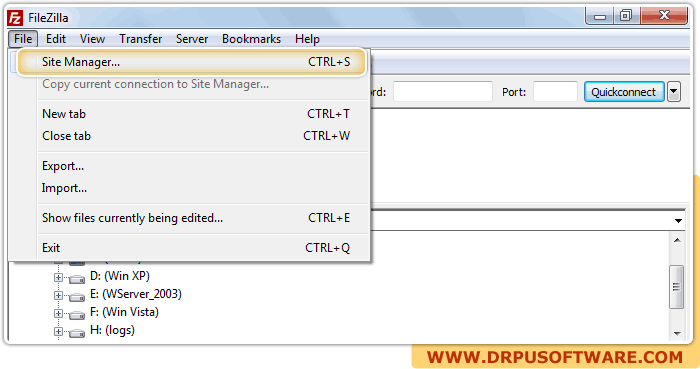The image size is (700, 369).
Task: Select E: (WServer_2003) tree label
Action: pyautogui.click(x=136, y=294)
